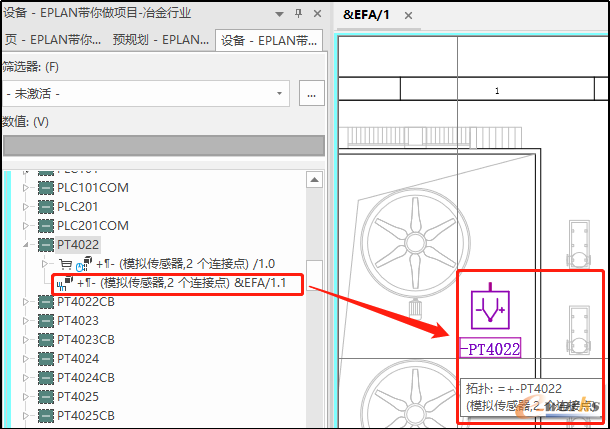Viewport: 610px width, 429px height.
Task: Select PT4025 in the device tree
Action: [x=78, y=397]
